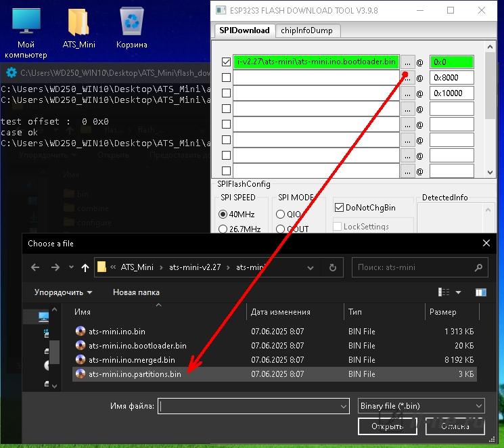Screen dimensions: 504x448
Task: Browse file for bootloader row
Action: coord(407,62)
